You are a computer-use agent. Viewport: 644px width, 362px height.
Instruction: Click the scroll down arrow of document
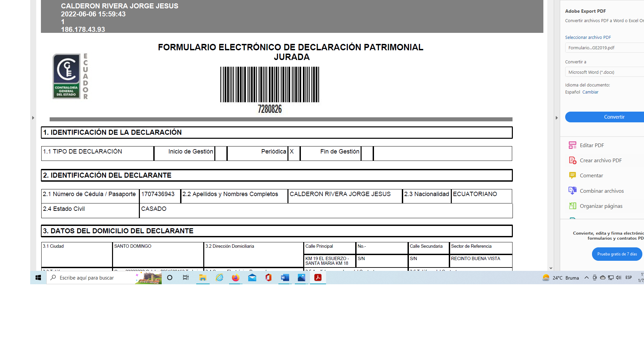click(551, 268)
